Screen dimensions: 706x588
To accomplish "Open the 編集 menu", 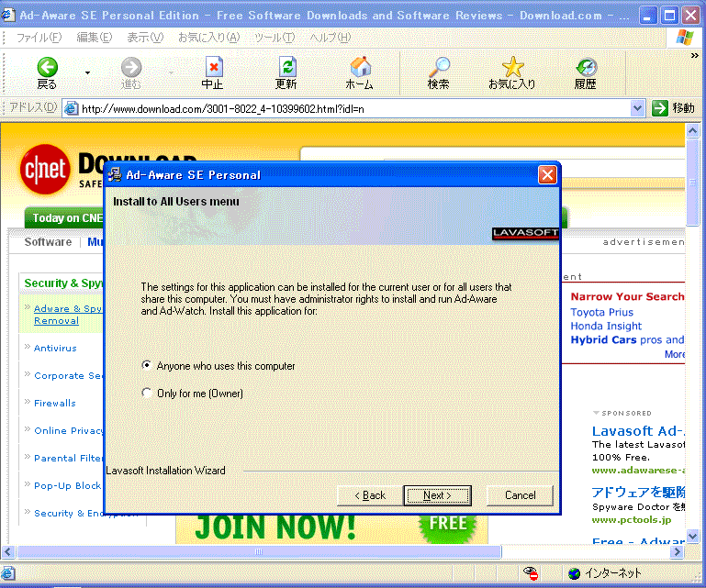I will pyautogui.click(x=95, y=38).
